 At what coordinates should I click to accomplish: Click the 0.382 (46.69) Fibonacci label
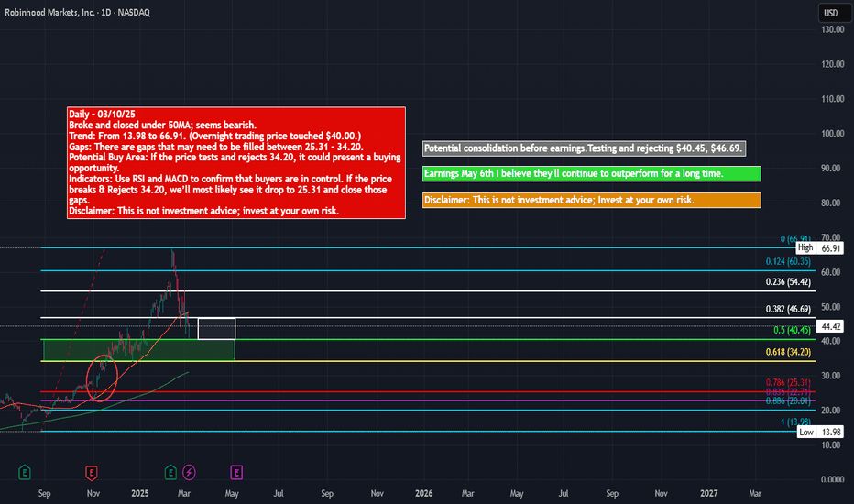click(x=788, y=309)
